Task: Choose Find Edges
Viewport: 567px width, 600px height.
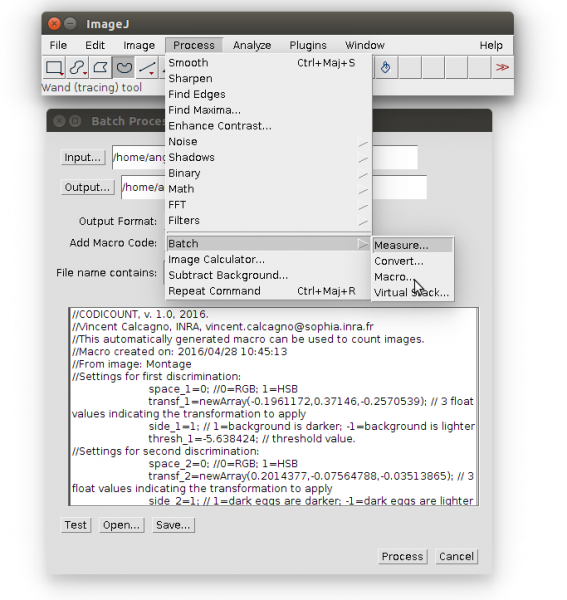Action: (268, 94)
